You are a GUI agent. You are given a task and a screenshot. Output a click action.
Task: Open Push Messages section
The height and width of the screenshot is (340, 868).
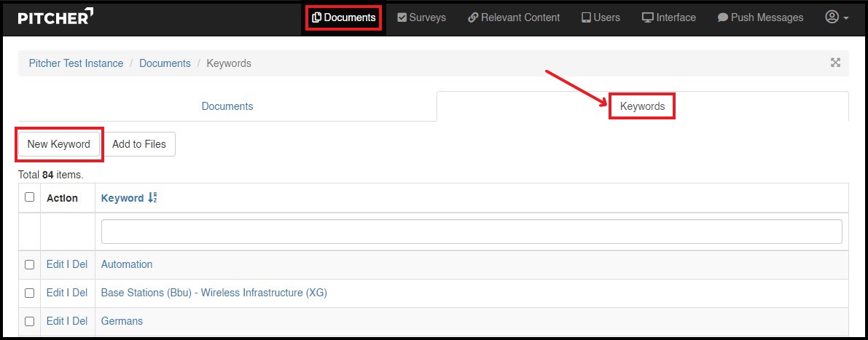[760, 17]
